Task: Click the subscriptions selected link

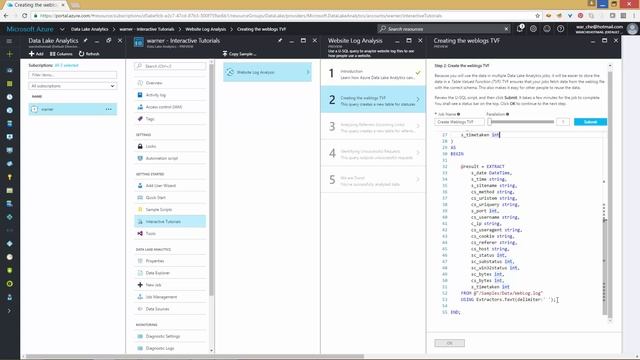Action: pos(66,65)
